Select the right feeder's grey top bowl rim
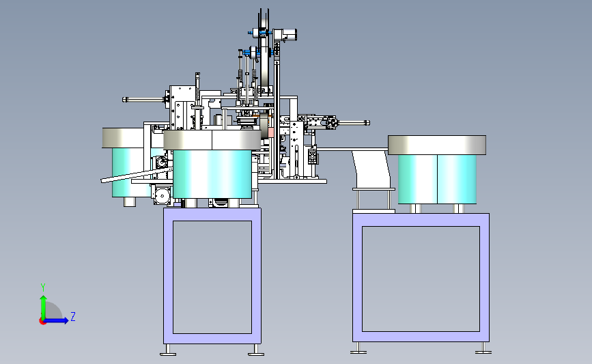 click(x=437, y=145)
